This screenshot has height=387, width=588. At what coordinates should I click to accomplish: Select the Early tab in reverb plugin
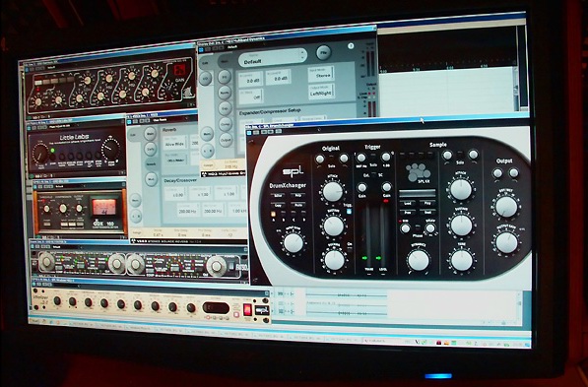pyautogui.click(x=151, y=149)
